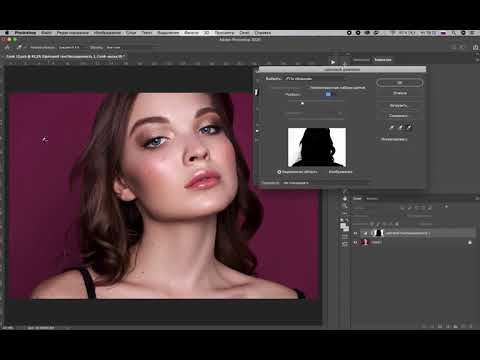Click the Home icon in options bar
The image size is (480, 360).
[7, 47]
